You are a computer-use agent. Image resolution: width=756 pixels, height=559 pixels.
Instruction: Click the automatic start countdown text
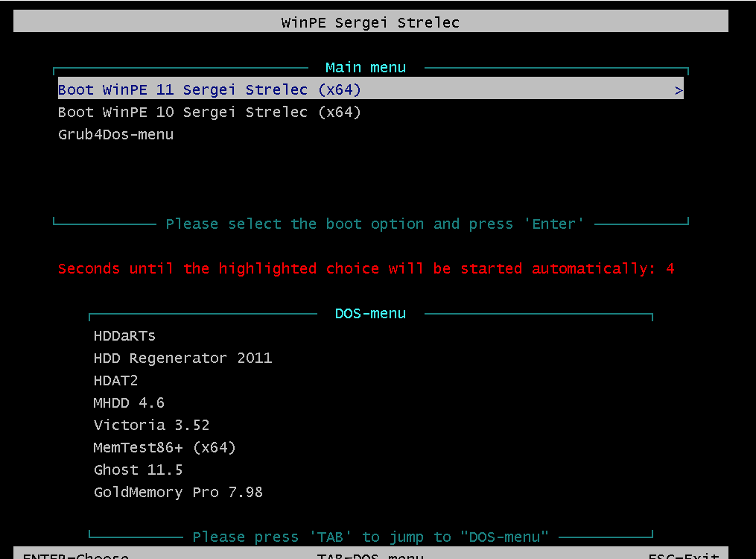(x=366, y=268)
